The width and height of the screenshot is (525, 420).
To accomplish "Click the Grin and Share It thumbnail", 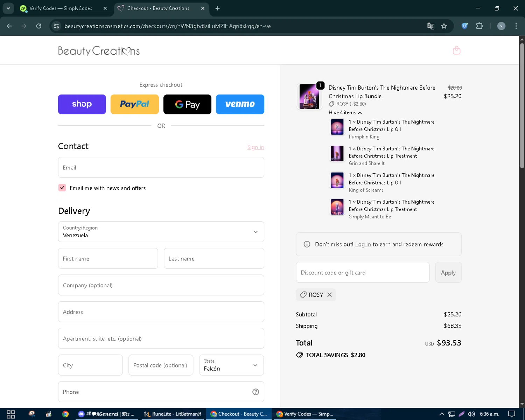I will tap(337, 153).
